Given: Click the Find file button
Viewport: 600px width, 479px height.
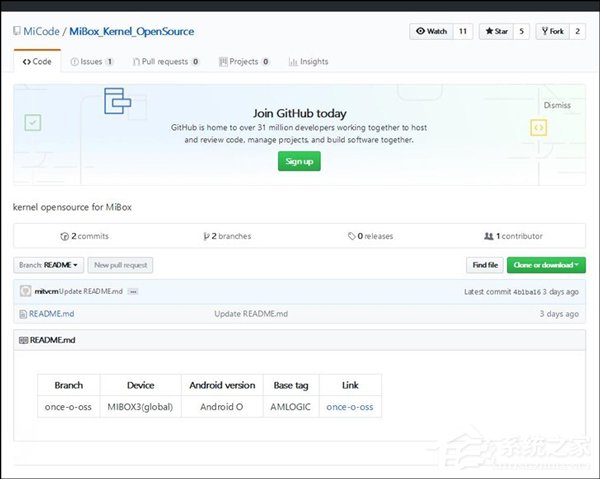Looking at the screenshot, I should (485, 265).
